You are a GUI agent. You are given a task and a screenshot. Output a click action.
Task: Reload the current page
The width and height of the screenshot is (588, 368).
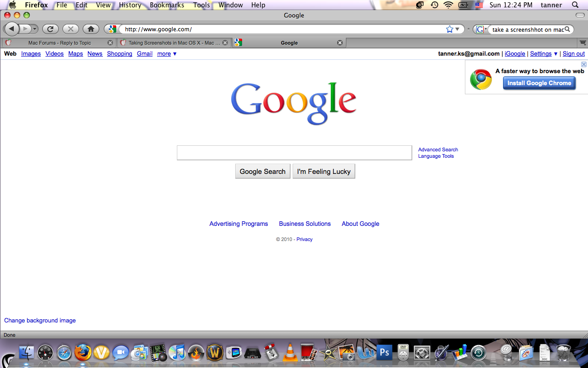(x=51, y=29)
